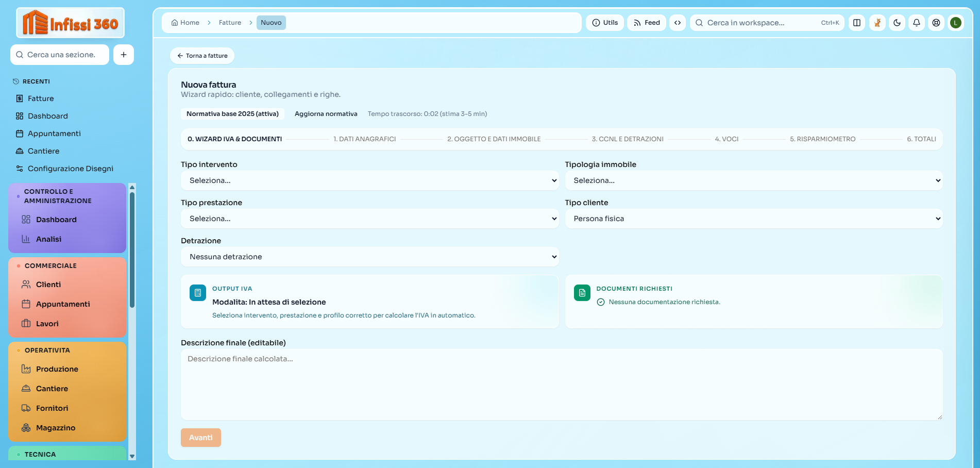
Task: Select step 4. Voci in wizard
Action: pyautogui.click(x=726, y=139)
